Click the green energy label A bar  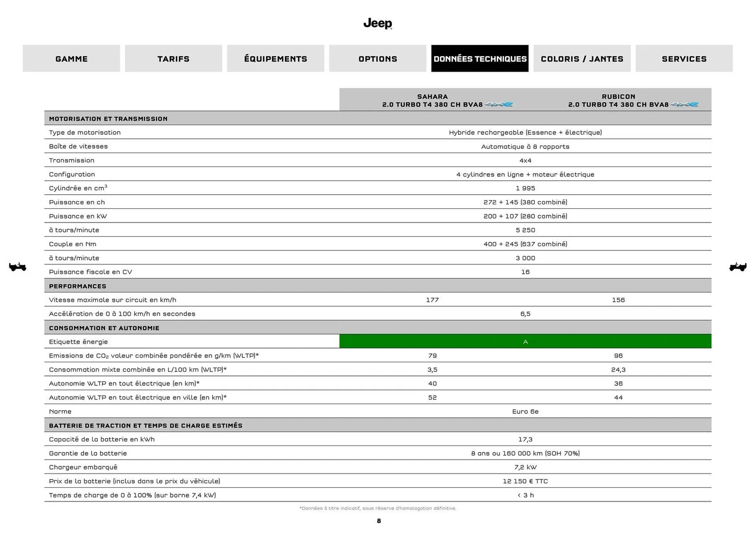[525, 342]
